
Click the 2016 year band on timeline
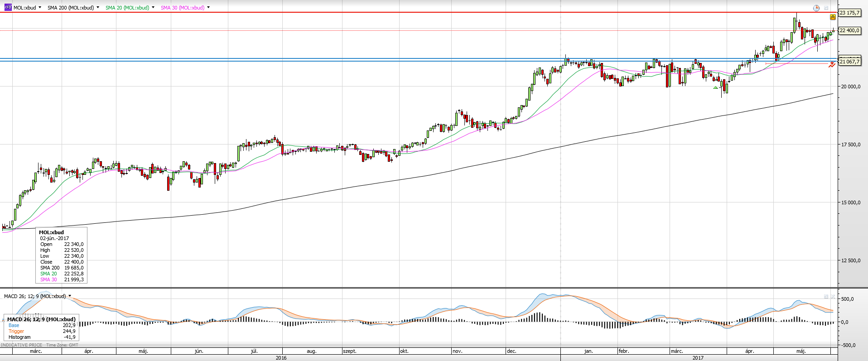[x=281, y=358]
